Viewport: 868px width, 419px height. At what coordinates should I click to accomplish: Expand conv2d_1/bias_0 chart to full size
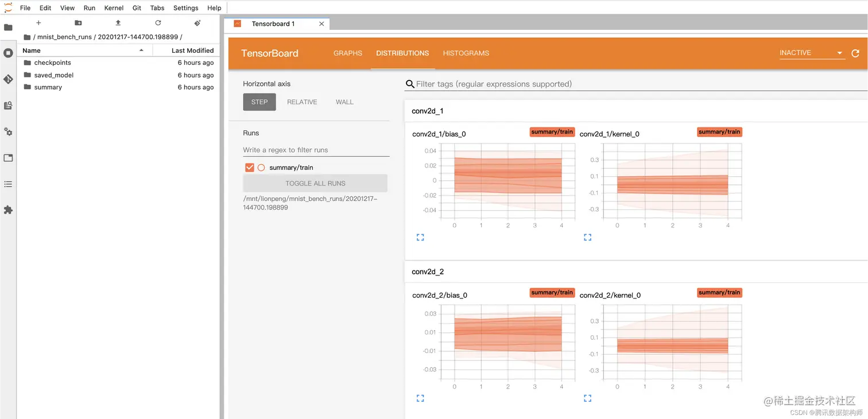pos(420,237)
